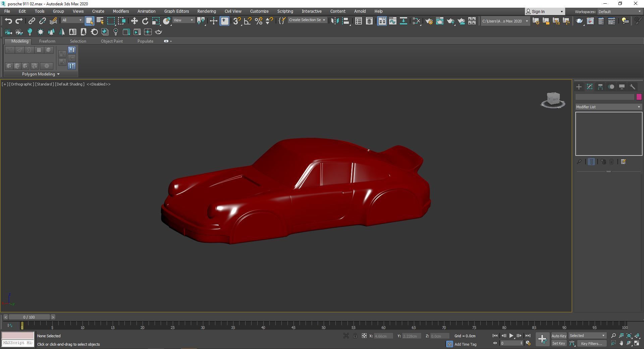Screen dimensions: 644x349
Task: Open the Create command panel tab
Action: [x=579, y=87]
